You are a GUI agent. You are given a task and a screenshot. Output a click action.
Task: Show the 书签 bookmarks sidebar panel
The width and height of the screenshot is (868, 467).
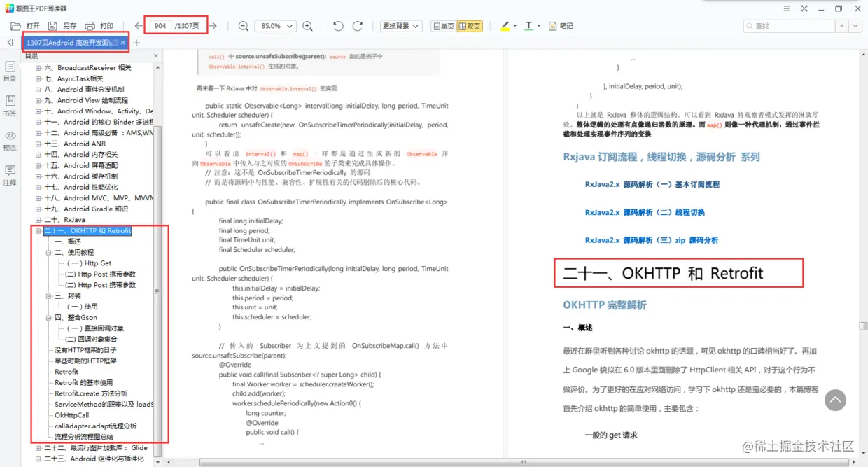coord(10,106)
